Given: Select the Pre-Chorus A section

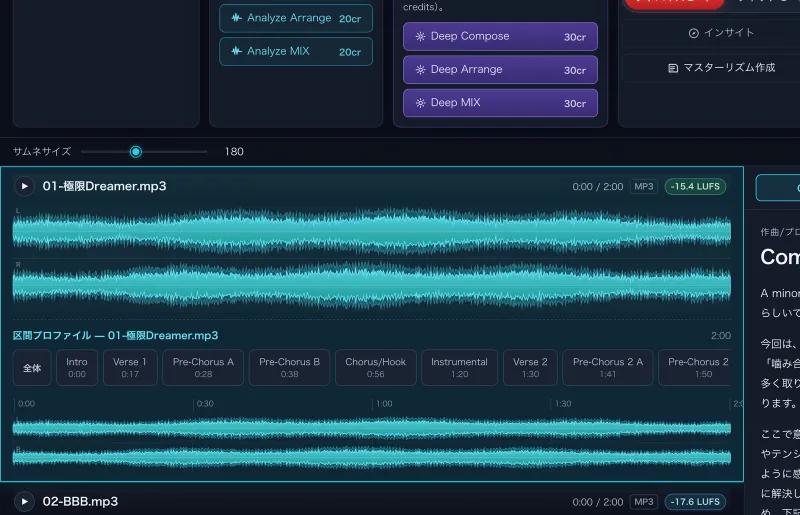Looking at the screenshot, I should [203, 367].
